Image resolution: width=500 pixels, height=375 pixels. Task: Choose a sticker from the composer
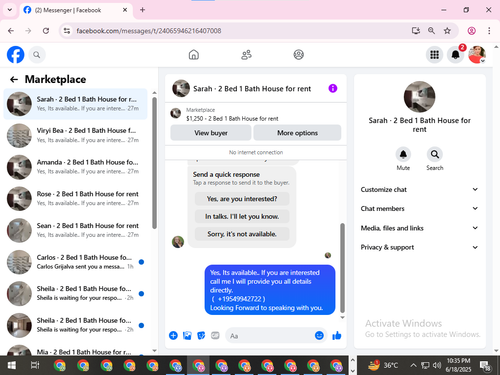tap(201, 335)
